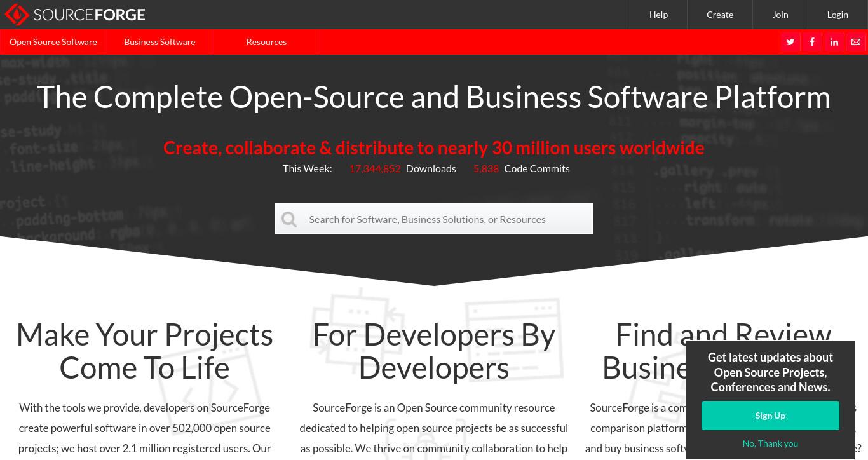Image resolution: width=868 pixels, height=460 pixels.
Task: Open the Create menu item
Action: click(x=720, y=15)
